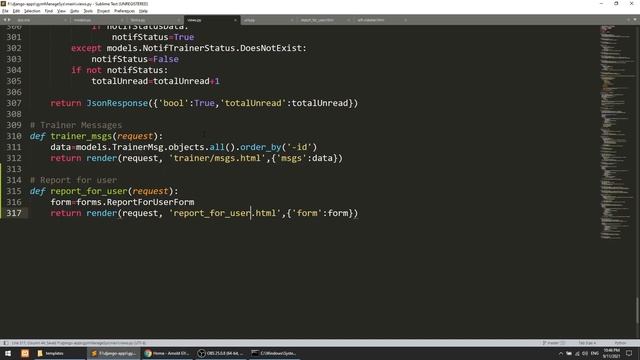Click the minimap code overview
The width and height of the screenshot is (640, 360).
[x=616, y=132]
